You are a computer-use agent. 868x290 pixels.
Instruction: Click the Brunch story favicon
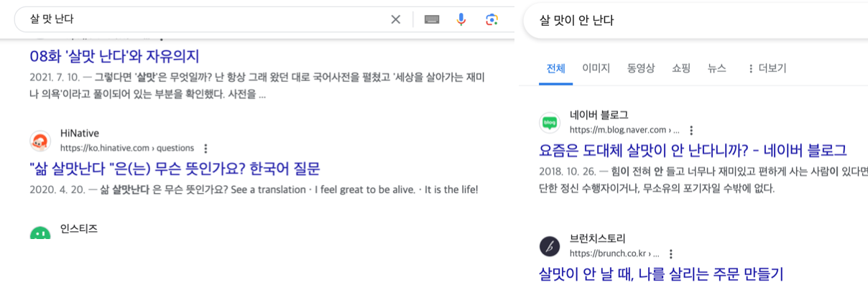tap(550, 246)
